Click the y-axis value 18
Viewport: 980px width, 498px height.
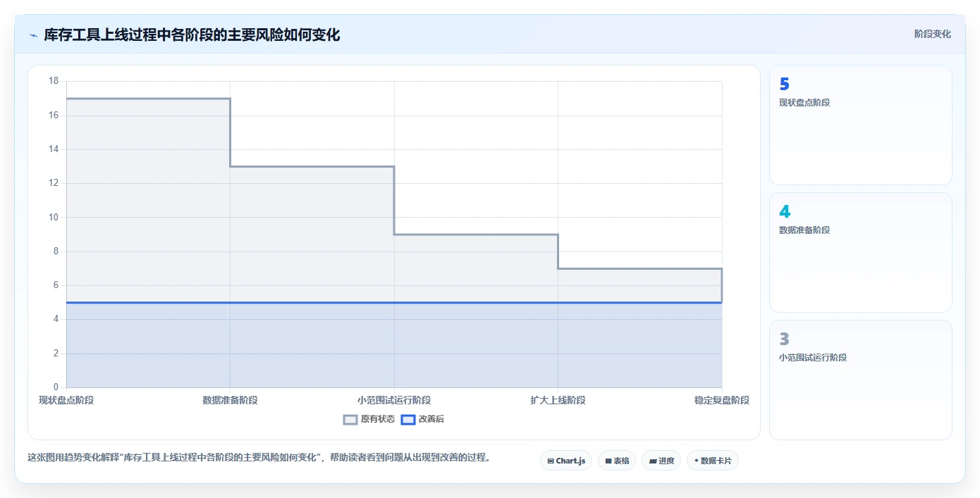[54, 81]
